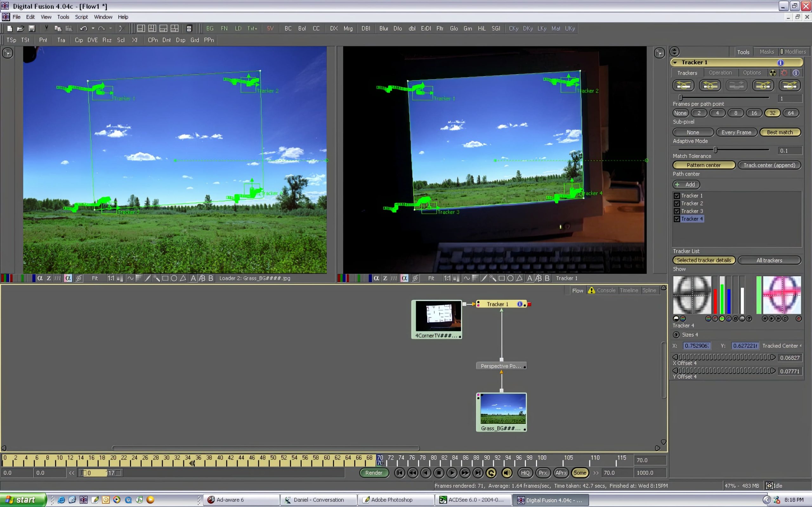Switch to the Operation tab
Screen dimensions: 812x507
pos(720,73)
